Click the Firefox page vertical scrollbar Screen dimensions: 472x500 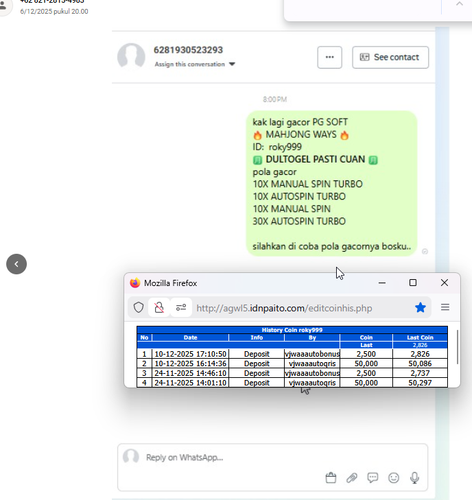[457, 347]
